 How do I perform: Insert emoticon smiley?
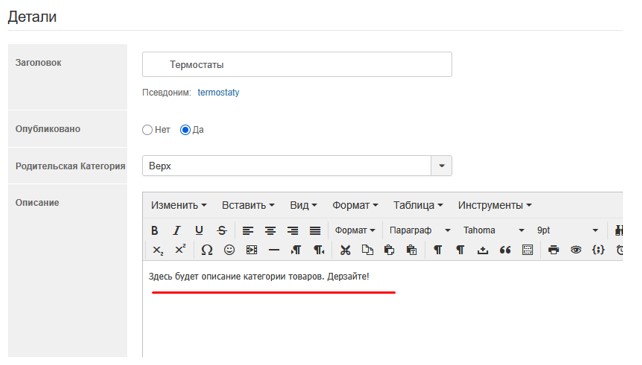229,250
